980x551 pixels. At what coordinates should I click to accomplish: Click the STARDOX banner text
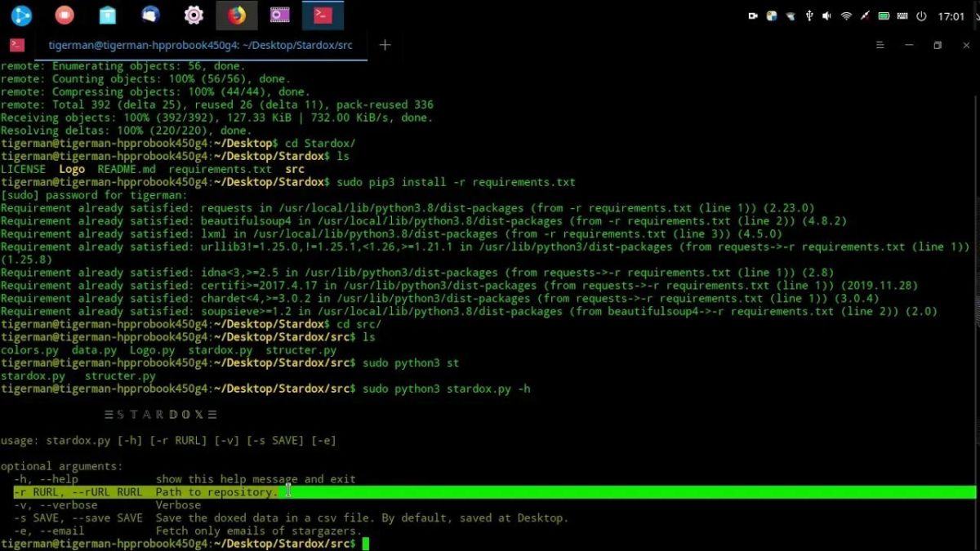pyautogui.click(x=161, y=415)
